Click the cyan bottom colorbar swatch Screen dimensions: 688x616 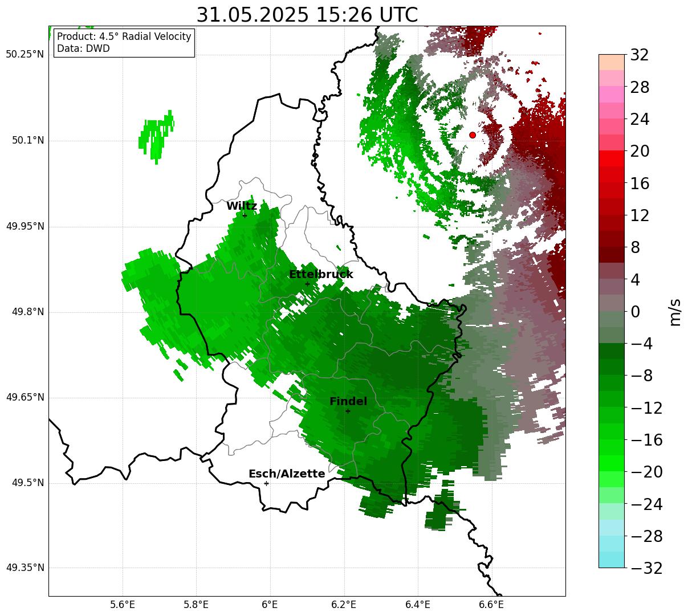[x=612, y=560]
